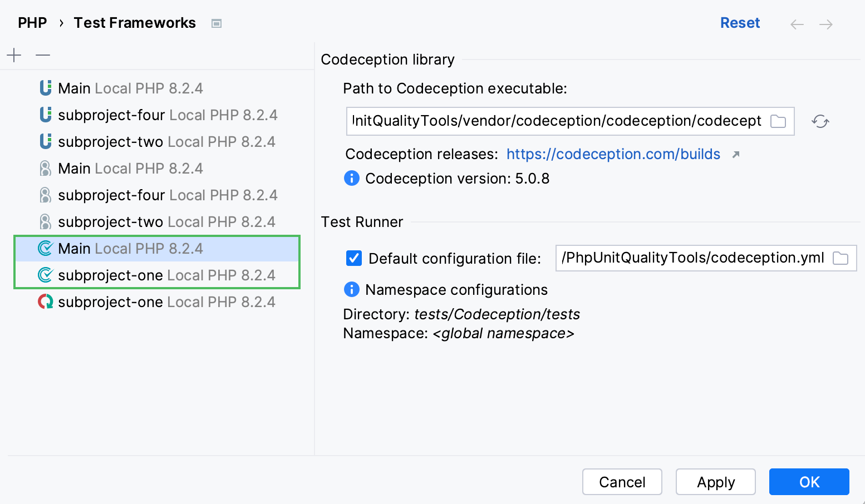Select the Codeception Main Local PHP entry

click(x=130, y=248)
